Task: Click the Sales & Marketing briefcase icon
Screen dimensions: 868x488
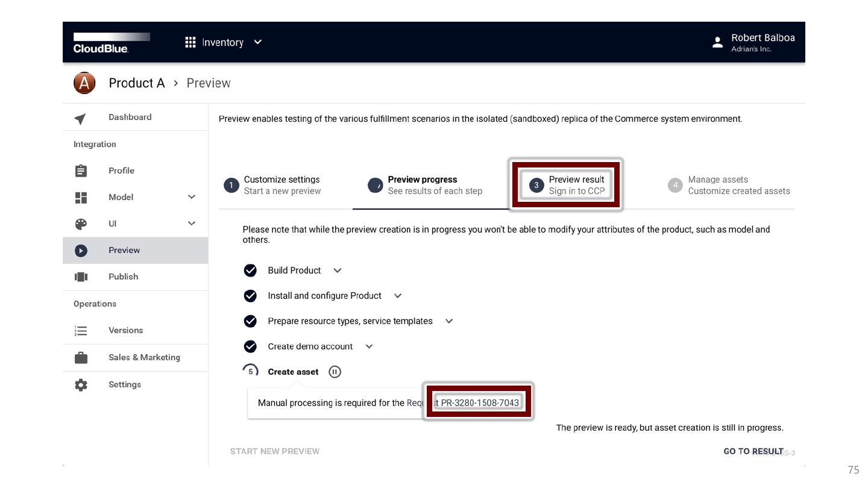Action: (x=81, y=358)
